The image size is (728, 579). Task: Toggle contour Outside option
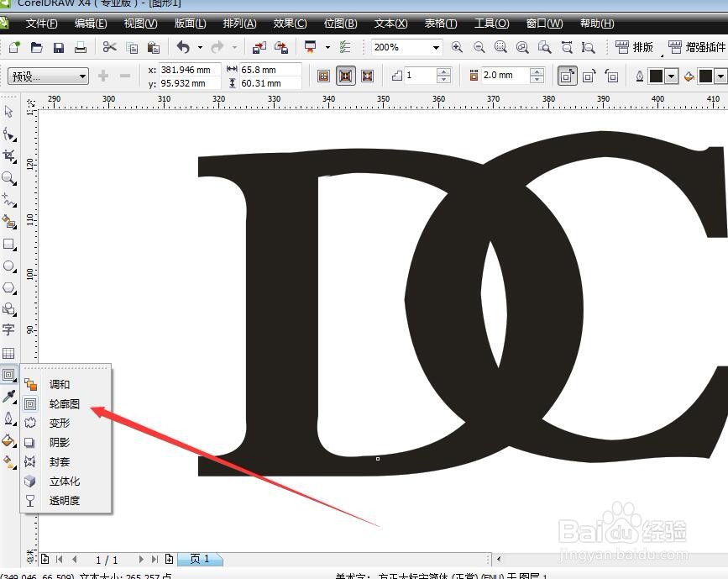coord(367,76)
